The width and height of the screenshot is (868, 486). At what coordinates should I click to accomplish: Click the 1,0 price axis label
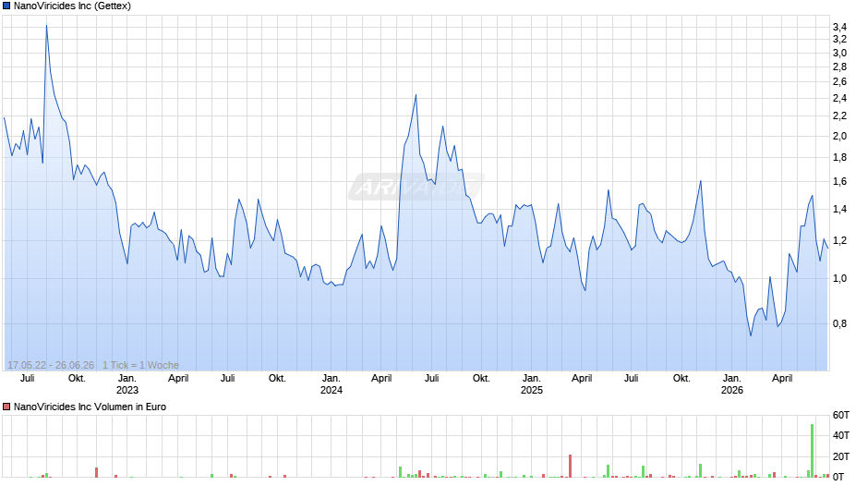pyautogui.click(x=839, y=279)
